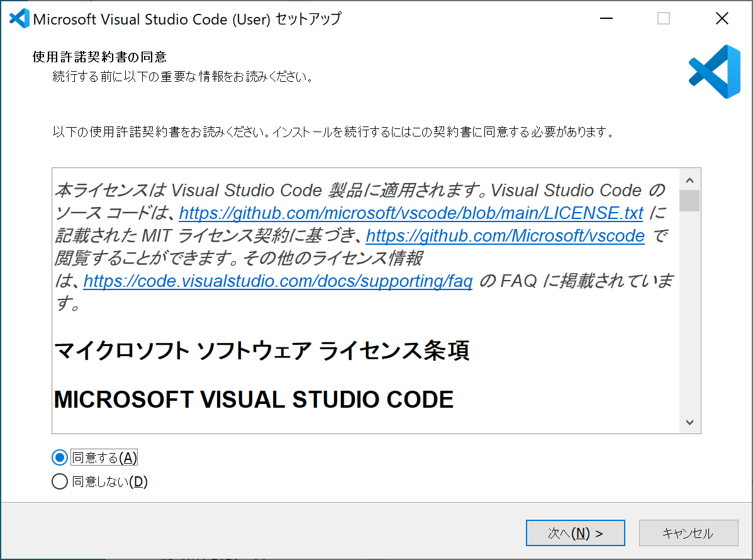Select the 同意しない(D) radio button
The width and height of the screenshot is (753, 560).
coord(60,481)
